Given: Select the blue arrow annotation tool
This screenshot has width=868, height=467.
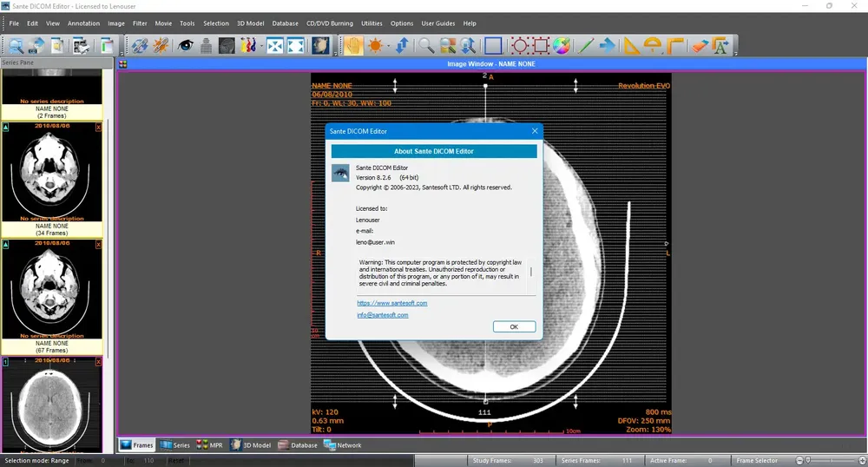Looking at the screenshot, I should (607, 46).
